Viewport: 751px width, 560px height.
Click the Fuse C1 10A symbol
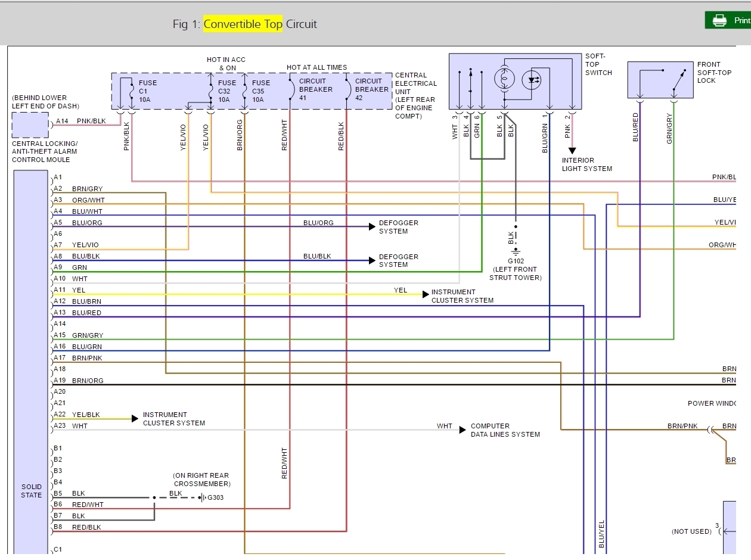[131, 91]
